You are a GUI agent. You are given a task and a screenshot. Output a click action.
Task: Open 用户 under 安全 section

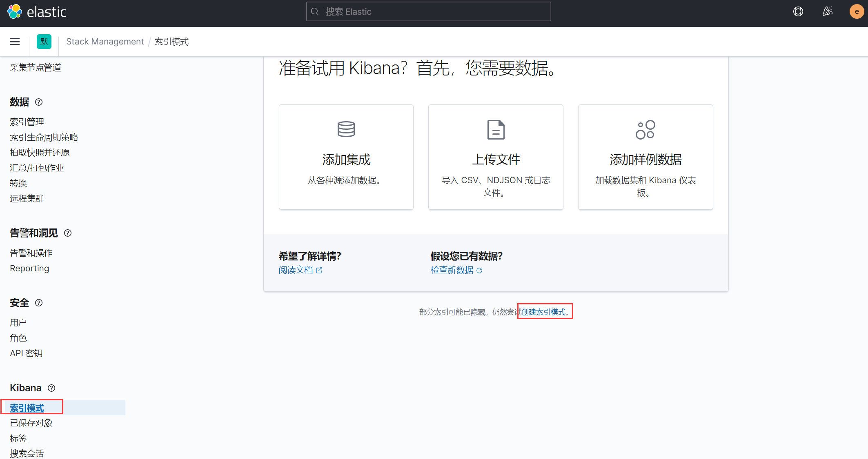[x=18, y=322]
